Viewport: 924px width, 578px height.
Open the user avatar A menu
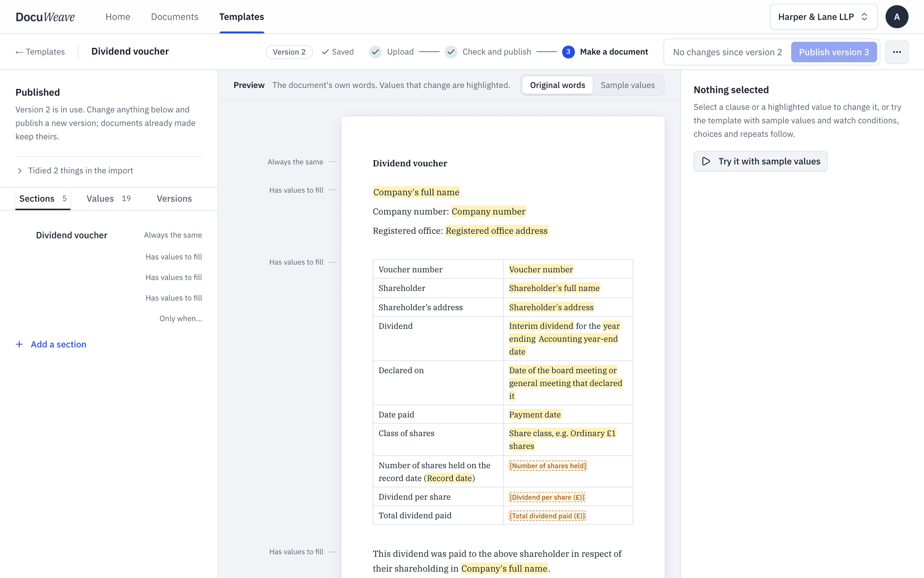pyautogui.click(x=897, y=17)
